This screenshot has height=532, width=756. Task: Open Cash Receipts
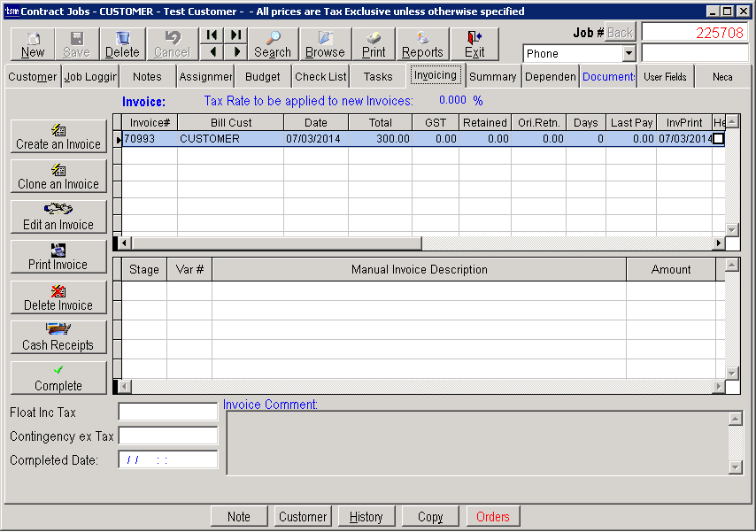click(58, 337)
